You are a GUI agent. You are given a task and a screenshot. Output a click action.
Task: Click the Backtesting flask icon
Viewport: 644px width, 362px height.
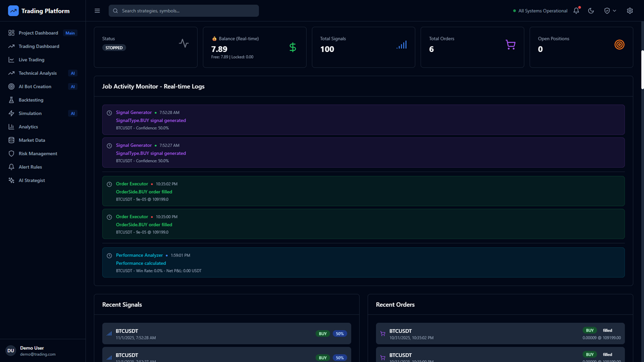[x=11, y=100]
